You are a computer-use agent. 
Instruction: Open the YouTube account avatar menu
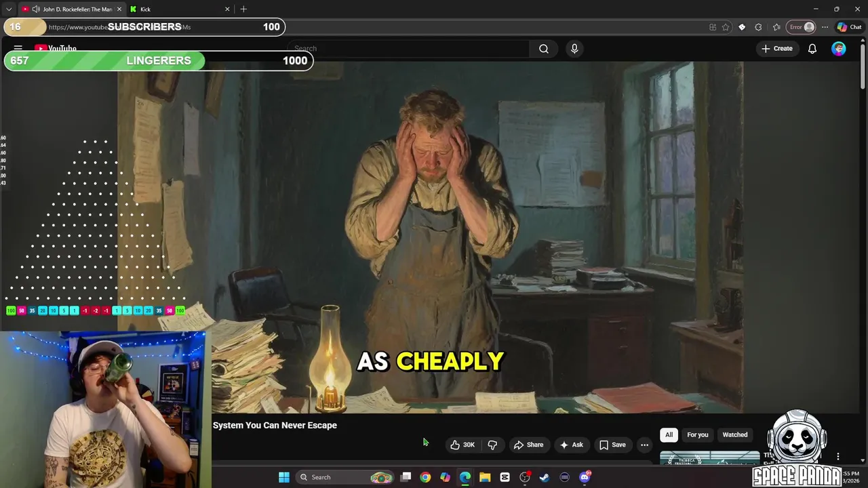[x=839, y=48]
